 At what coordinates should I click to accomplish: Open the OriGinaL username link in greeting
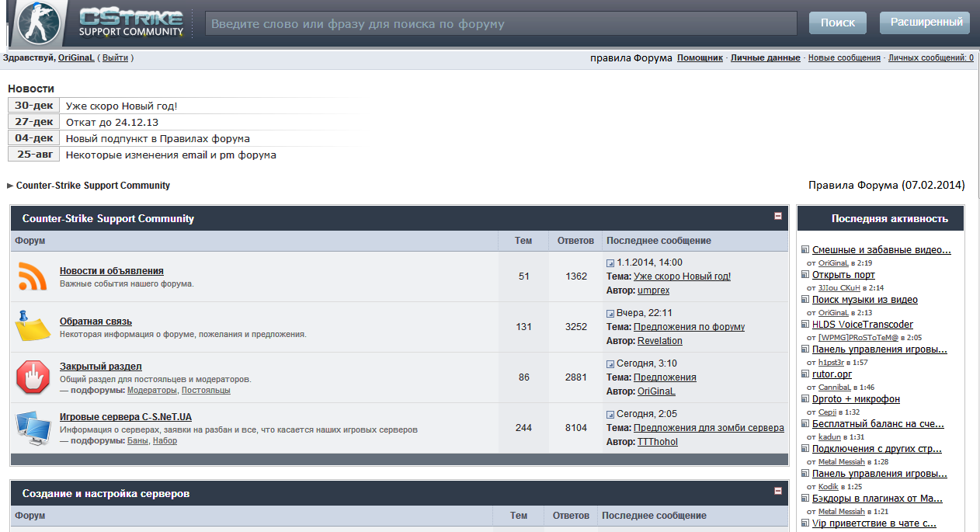click(x=76, y=57)
